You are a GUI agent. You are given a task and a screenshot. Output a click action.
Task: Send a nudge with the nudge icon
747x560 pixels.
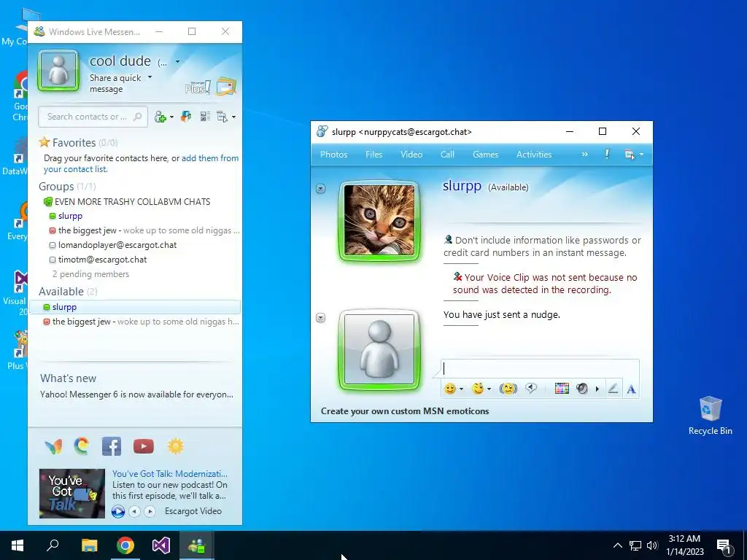508,389
